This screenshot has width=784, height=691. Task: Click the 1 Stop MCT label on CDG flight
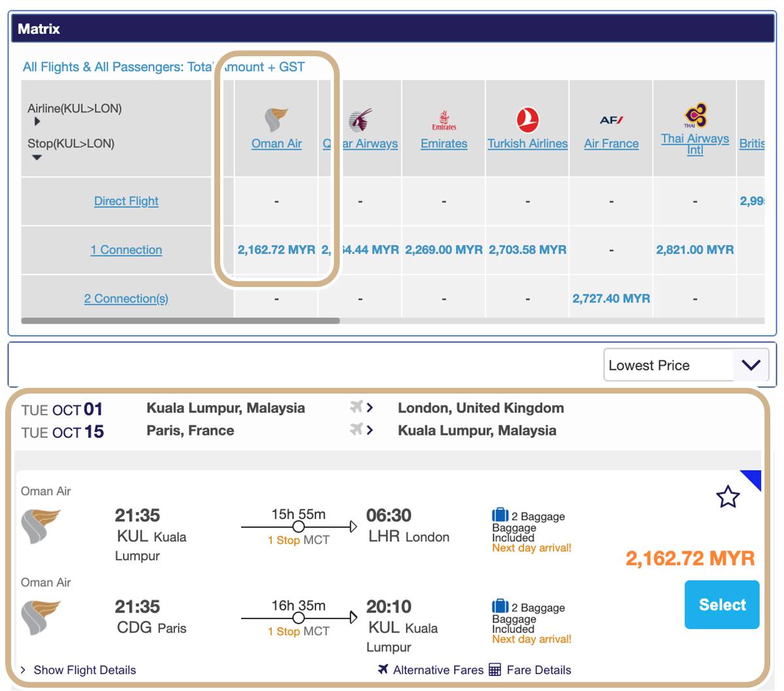coord(299,632)
